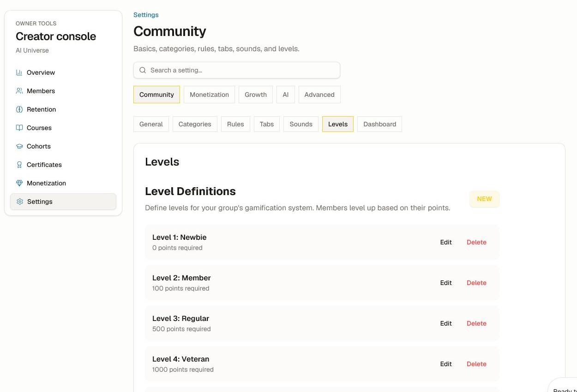Viewport: 577px width, 392px height.
Task: Select Settings in the sidebar
Action: [63, 202]
